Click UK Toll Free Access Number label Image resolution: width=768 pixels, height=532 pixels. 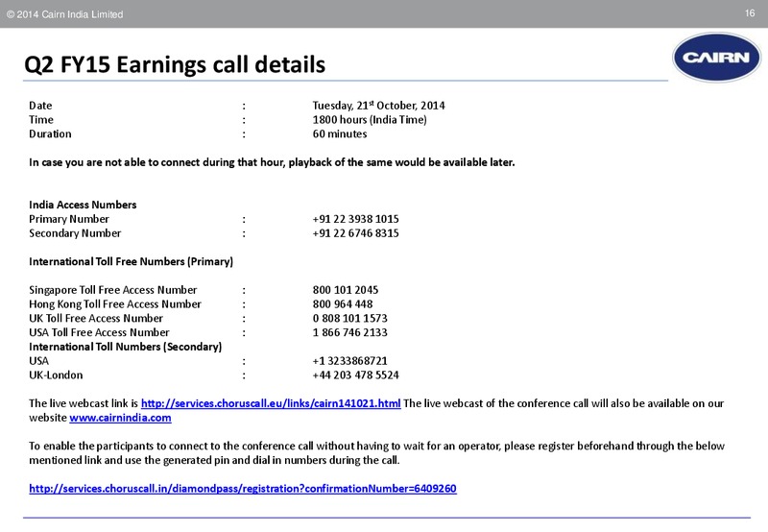[x=96, y=319]
